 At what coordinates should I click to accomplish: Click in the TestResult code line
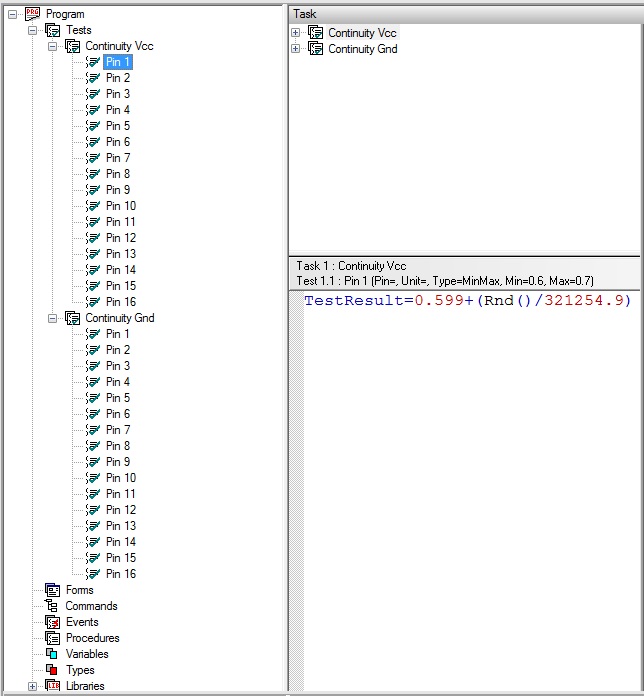pyautogui.click(x=467, y=301)
